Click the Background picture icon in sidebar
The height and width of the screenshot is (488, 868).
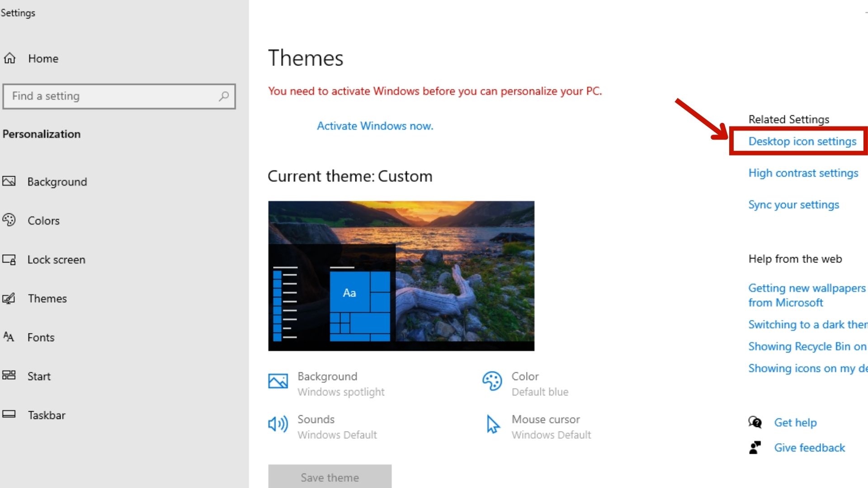[9, 182]
